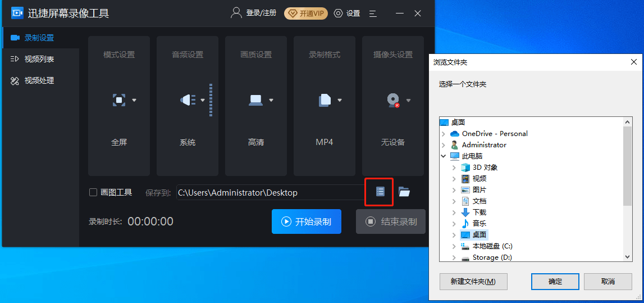The image size is (644, 303).
Task: Click the audio volume level meter
Action: pyautogui.click(x=211, y=100)
